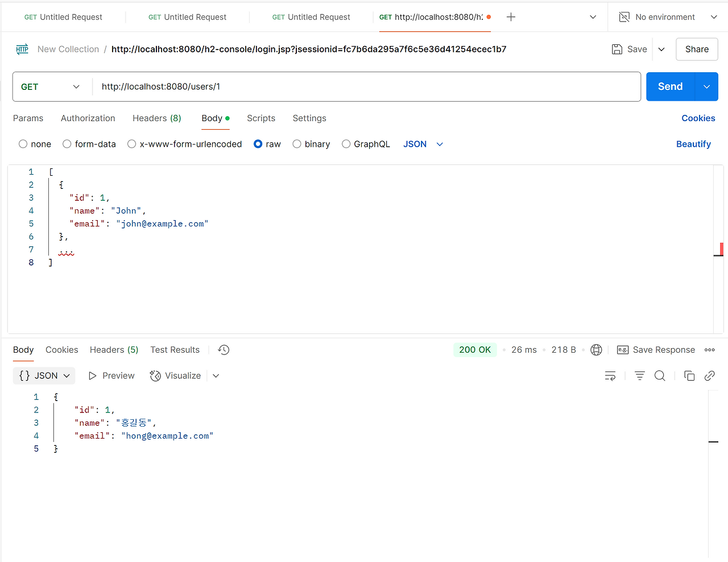
Task: Open the response filter icon
Action: (x=639, y=375)
